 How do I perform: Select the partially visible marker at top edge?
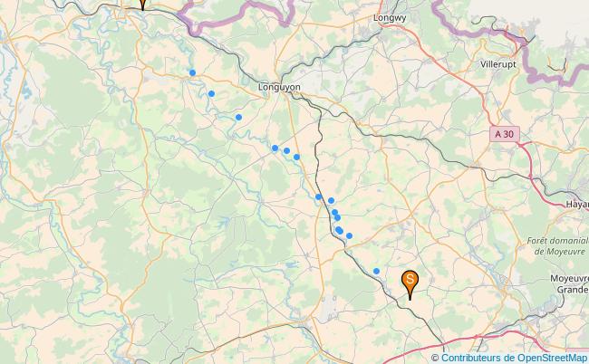tap(143, 5)
